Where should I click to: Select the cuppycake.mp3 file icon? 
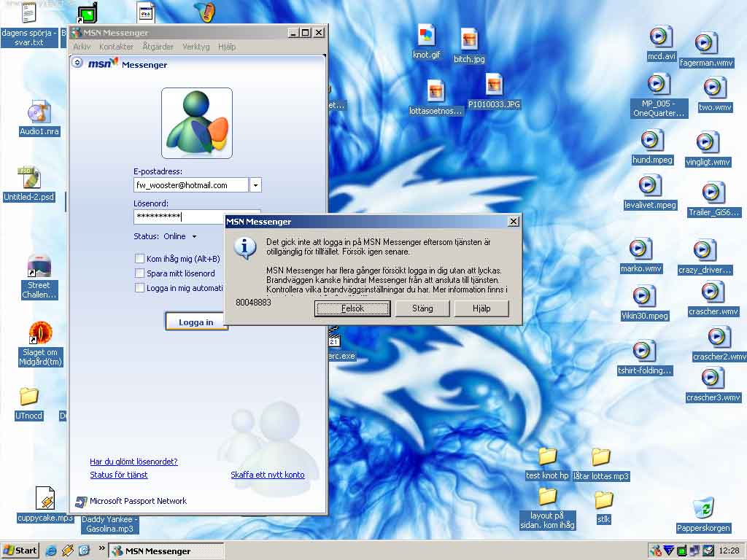(x=45, y=498)
